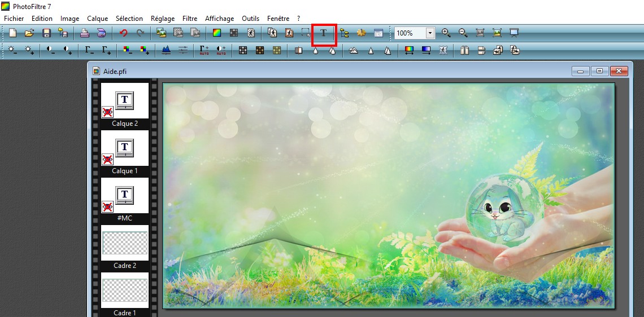
Task: Undo the last action with red arrow
Action: [123, 33]
